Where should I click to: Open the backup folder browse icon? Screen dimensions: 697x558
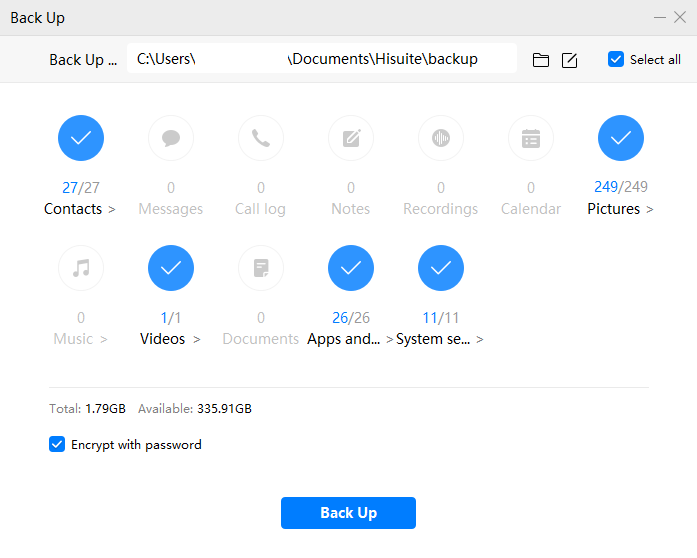541,60
